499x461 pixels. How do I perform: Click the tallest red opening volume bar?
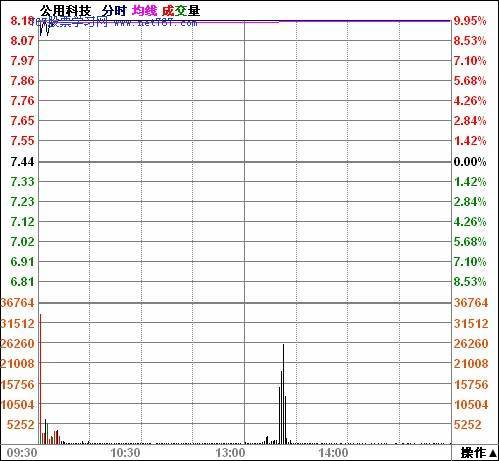tap(41, 379)
